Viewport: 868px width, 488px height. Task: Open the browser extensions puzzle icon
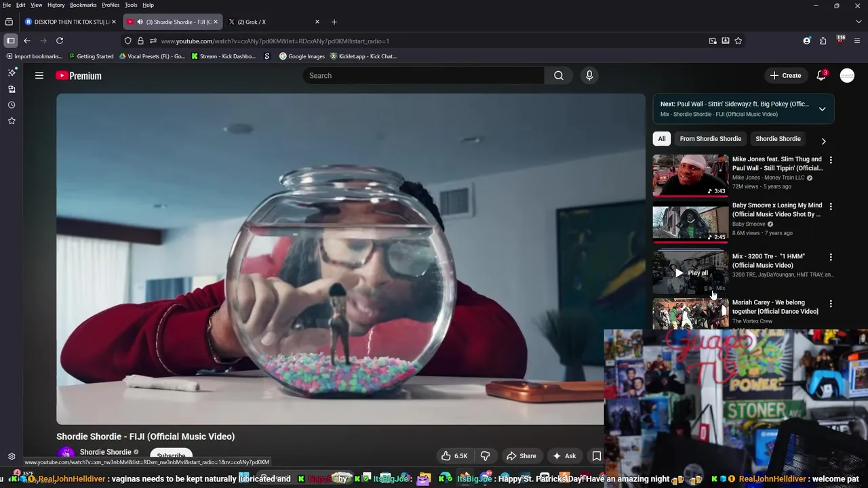[823, 41]
